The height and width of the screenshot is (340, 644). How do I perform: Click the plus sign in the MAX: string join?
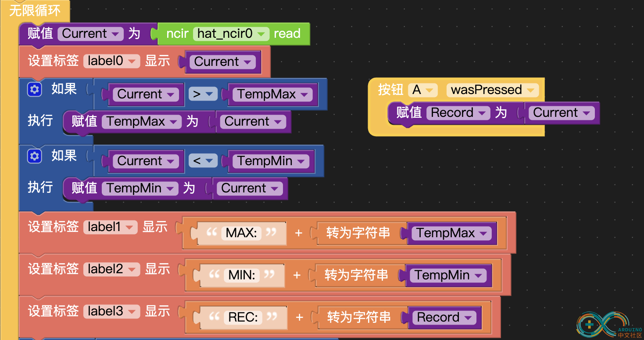point(299,233)
